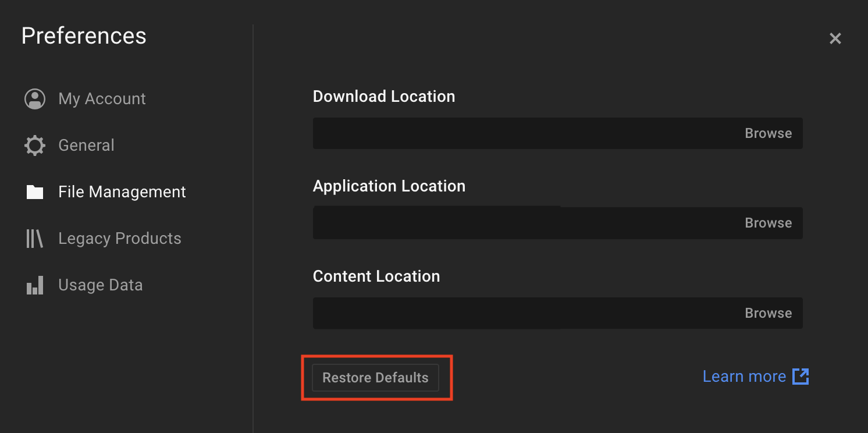Switch to the General preferences section
Image resolution: width=868 pixels, height=433 pixels.
click(x=86, y=145)
